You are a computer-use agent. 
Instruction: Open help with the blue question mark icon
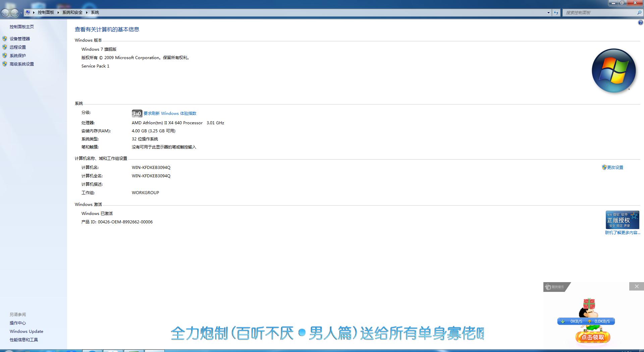tap(640, 23)
